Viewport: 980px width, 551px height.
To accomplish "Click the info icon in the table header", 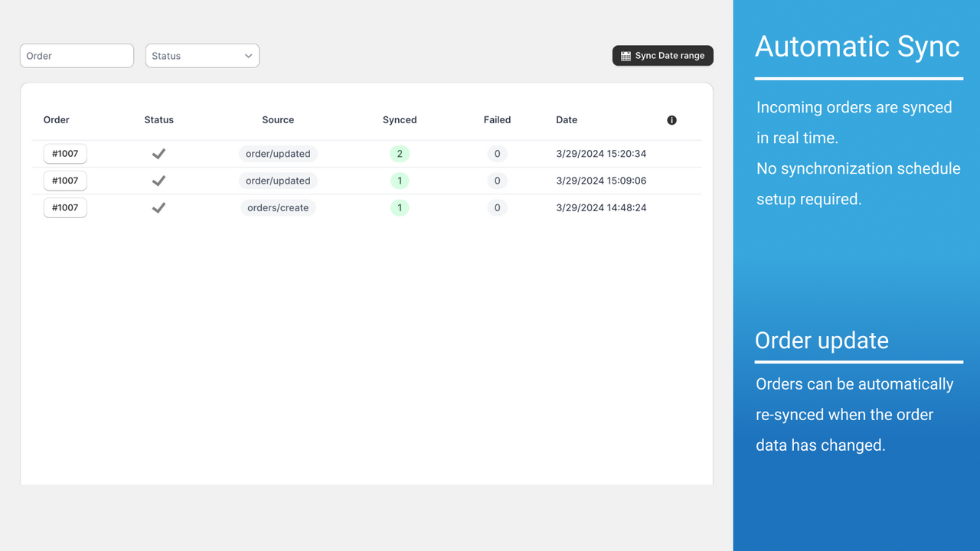I will (x=671, y=120).
